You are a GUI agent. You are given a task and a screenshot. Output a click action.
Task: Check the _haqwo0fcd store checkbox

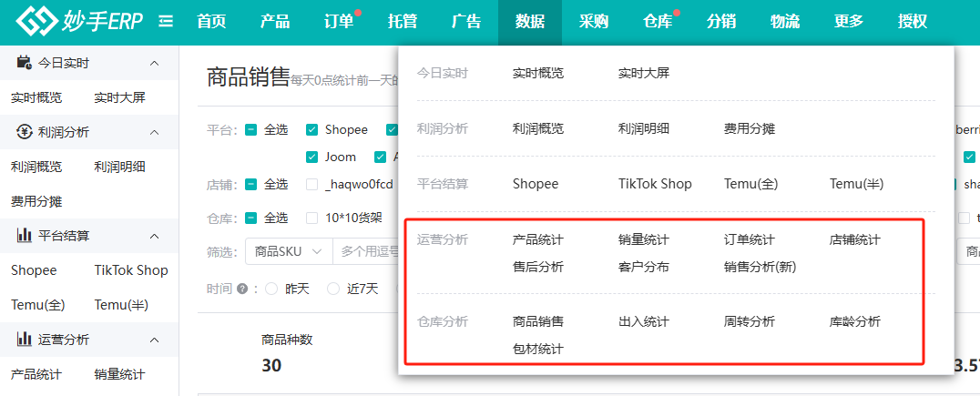[311, 184]
